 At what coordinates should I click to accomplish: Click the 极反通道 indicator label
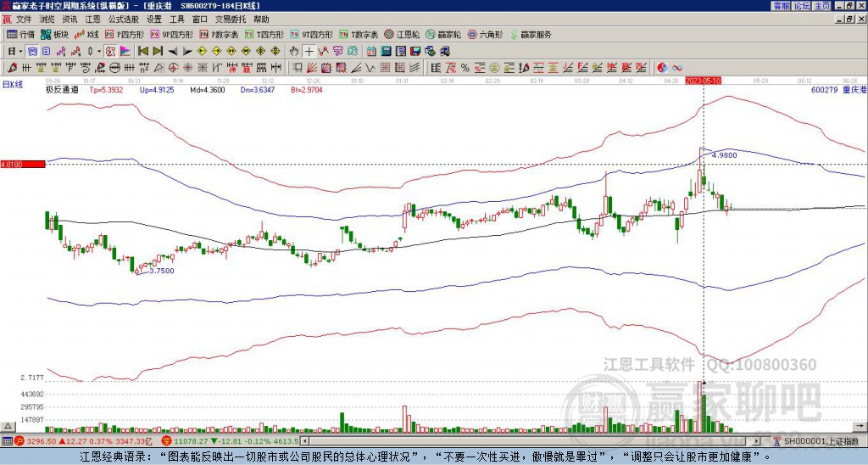pyautogui.click(x=62, y=89)
